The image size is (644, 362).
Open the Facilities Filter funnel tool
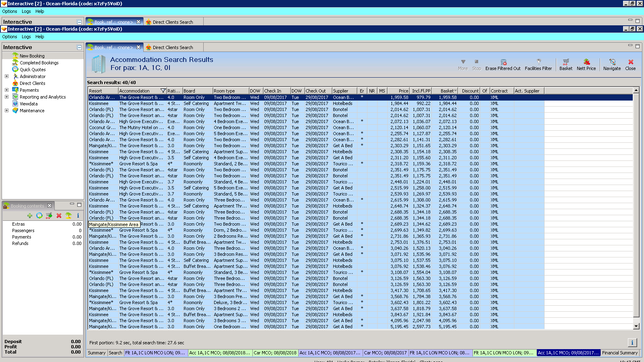coord(539,62)
